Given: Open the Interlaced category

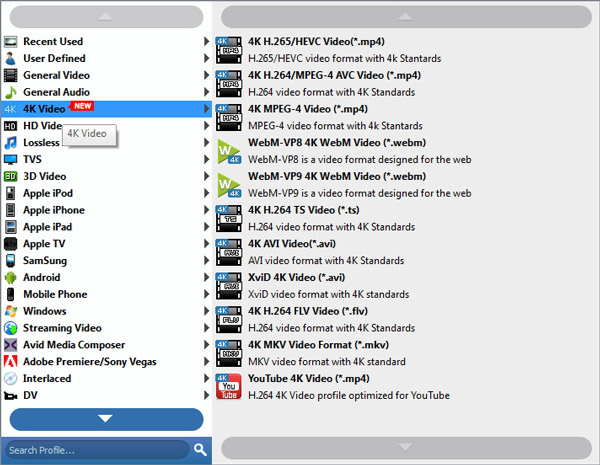Looking at the screenshot, I should pos(106,378).
